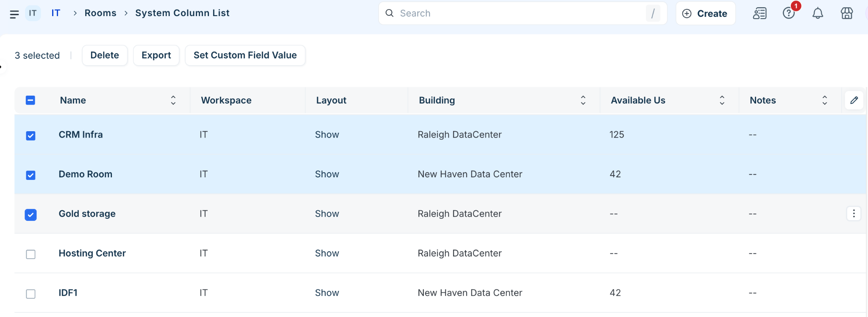Image resolution: width=868 pixels, height=317 pixels.
Task: Open the agent profile card icon
Action: (x=759, y=14)
